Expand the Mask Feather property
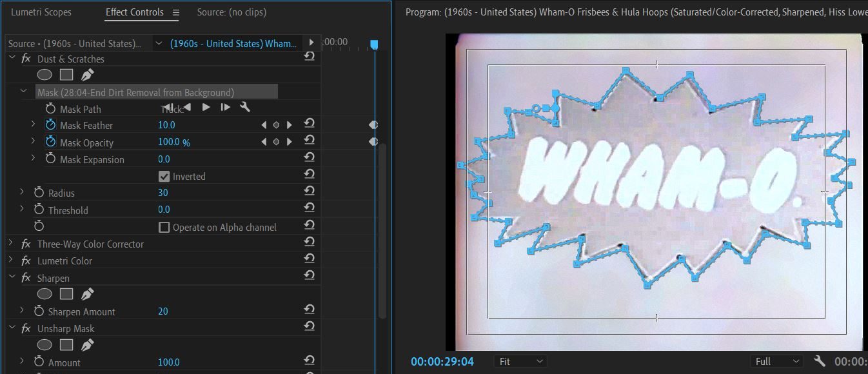This screenshot has height=374, width=868. 34,124
